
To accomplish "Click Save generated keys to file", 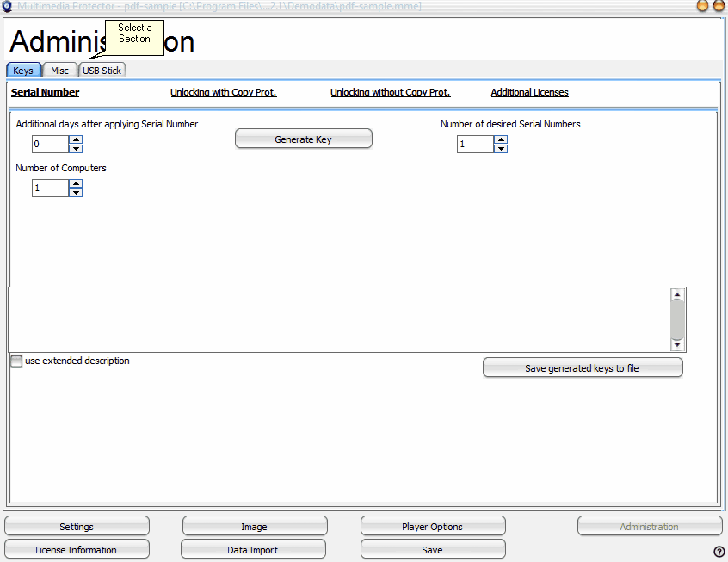I will 582,368.
